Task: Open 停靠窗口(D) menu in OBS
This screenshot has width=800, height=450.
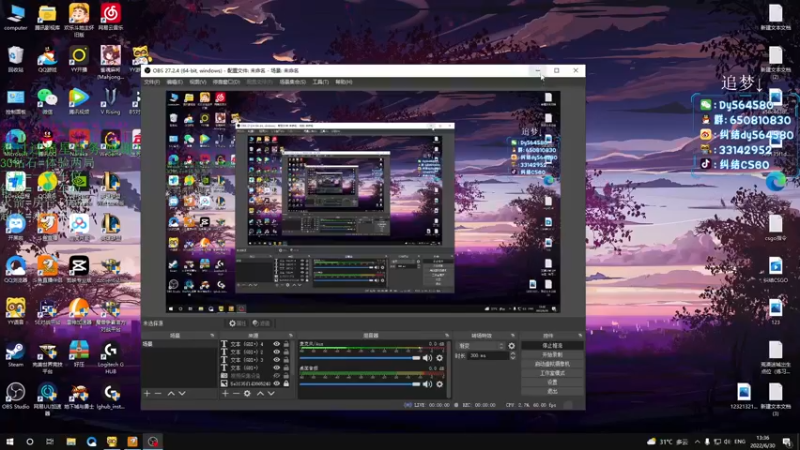Action: point(226,82)
